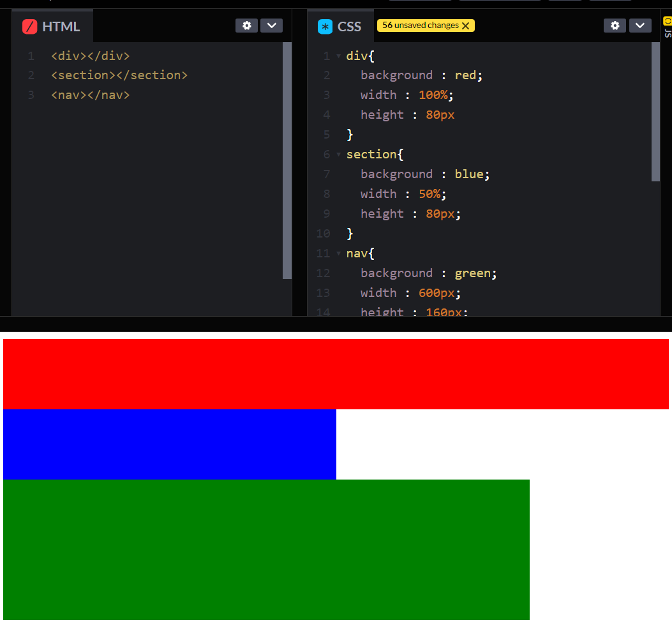This screenshot has width=672, height=636.
Task: Click the 'red' value in CSS
Action: (x=465, y=75)
